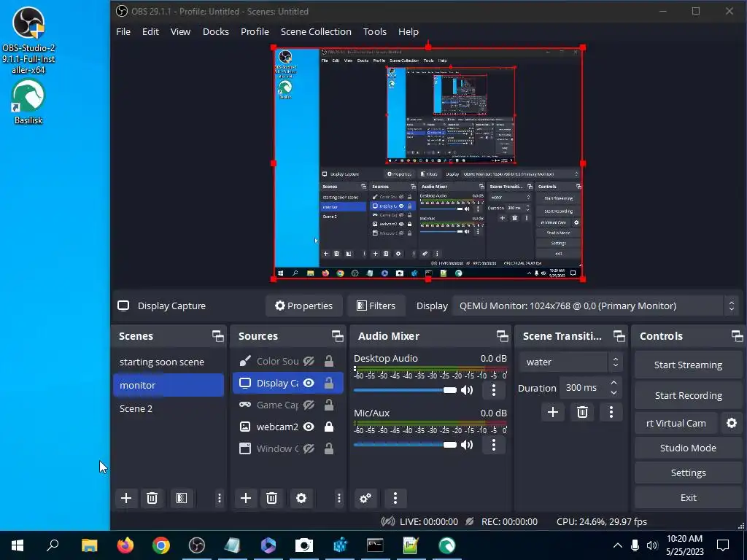Start Virtual Camera button
The image size is (747, 560).
[676, 423]
